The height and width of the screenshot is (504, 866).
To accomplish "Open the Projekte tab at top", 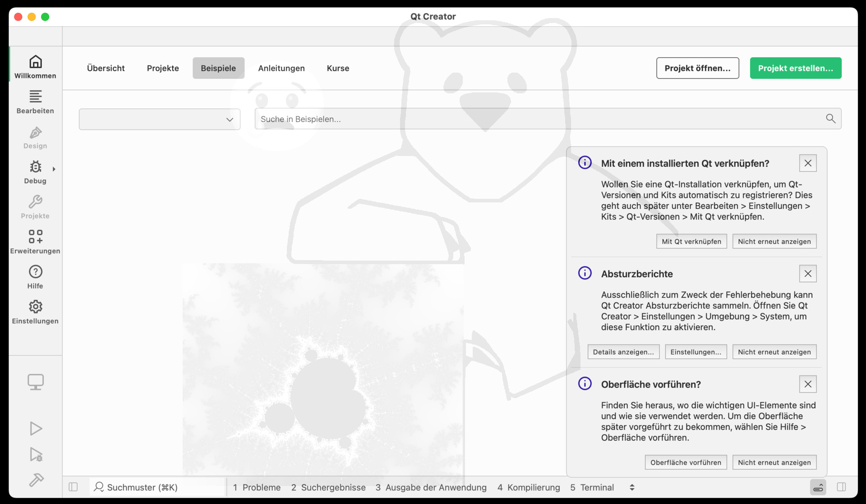I will coord(163,68).
